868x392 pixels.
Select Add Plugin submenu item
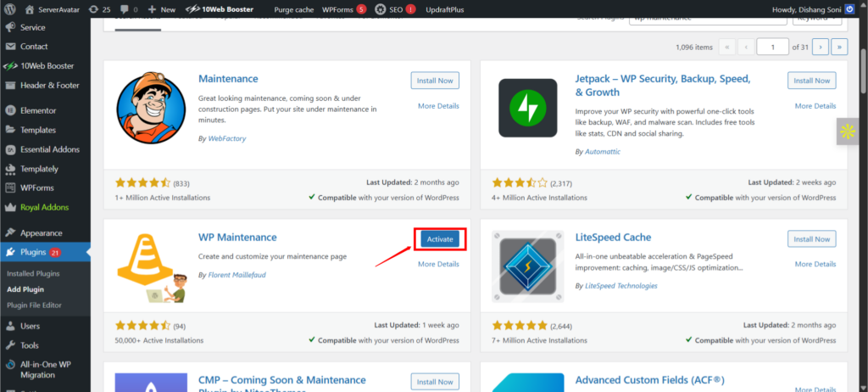click(x=25, y=289)
